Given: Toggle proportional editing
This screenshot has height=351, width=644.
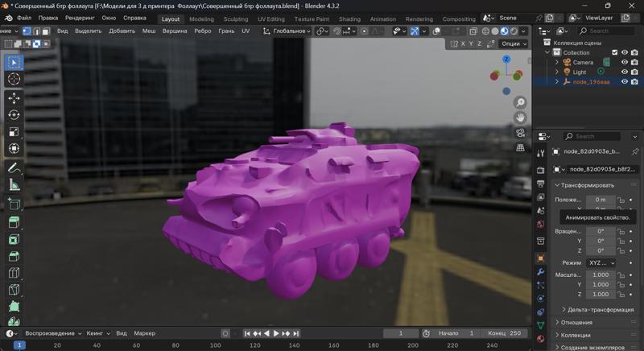Looking at the screenshot, I should coord(364,31).
